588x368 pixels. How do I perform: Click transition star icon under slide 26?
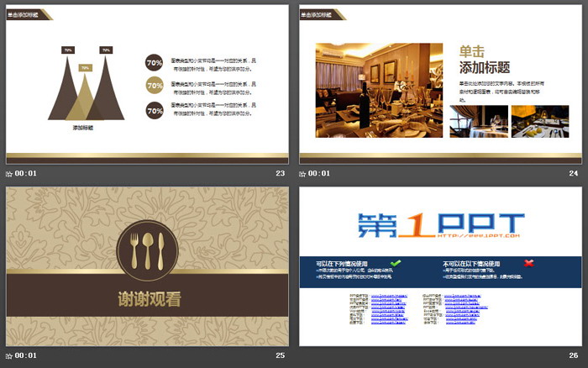(x=303, y=355)
